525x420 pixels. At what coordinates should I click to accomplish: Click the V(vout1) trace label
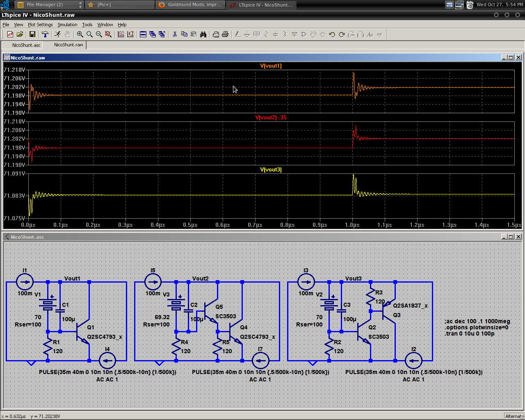point(271,66)
